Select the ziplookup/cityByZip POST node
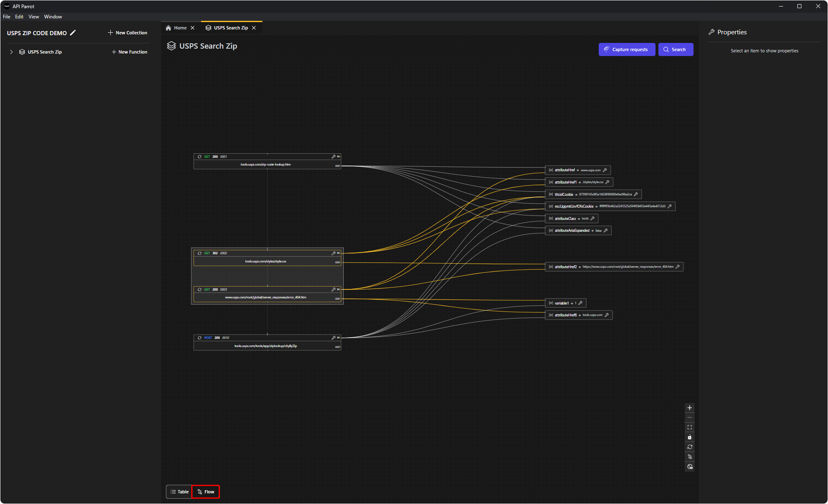The height and width of the screenshot is (504, 828). [x=267, y=342]
